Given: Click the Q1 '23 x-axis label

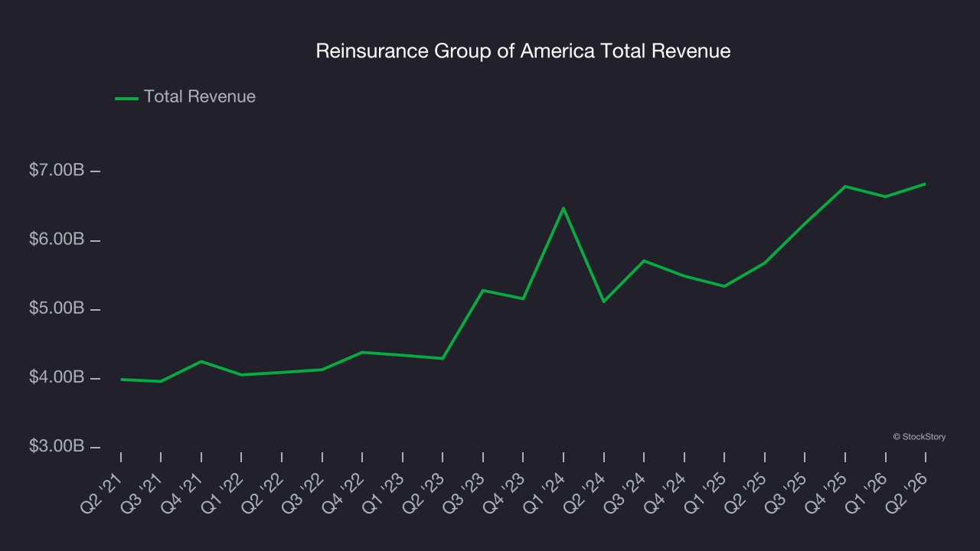Looking at the screenshot, I should coord(384,492).
